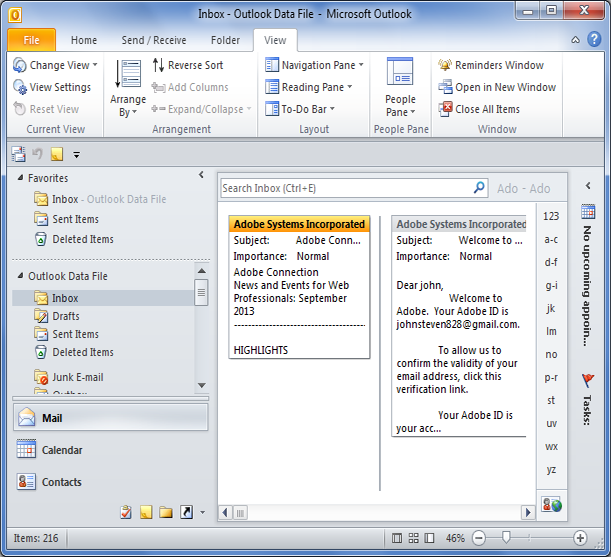611x557 pixels.
Task: Open Notes icon in navigation bar
Action: pyautogui.click(x=146, y=512)
